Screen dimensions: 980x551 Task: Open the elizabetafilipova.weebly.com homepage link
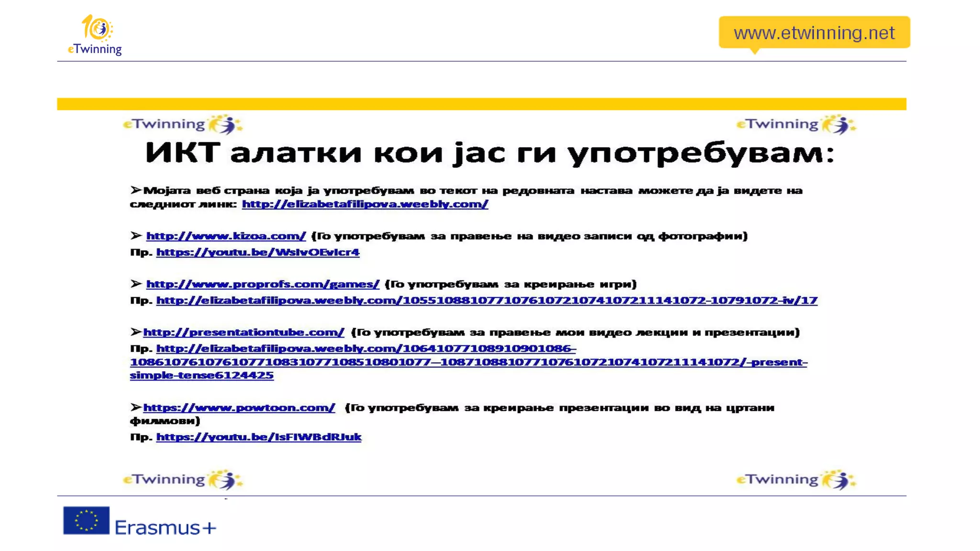(365, 204)
